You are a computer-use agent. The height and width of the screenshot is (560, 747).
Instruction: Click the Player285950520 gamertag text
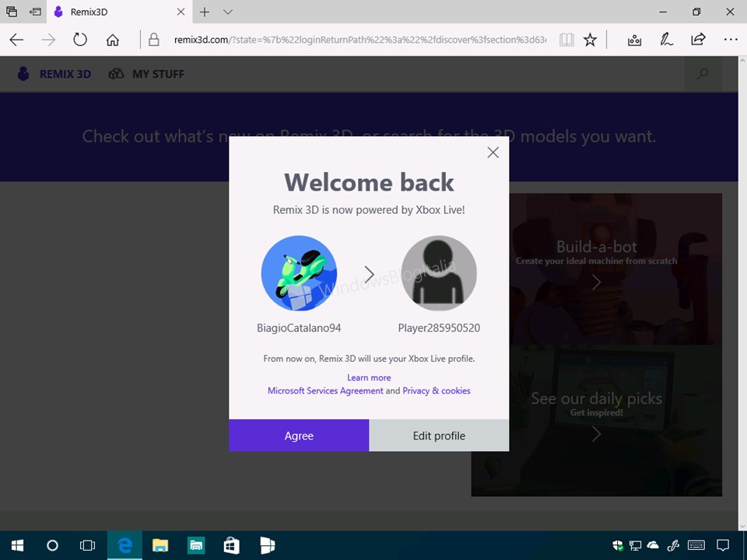[439, 328]
